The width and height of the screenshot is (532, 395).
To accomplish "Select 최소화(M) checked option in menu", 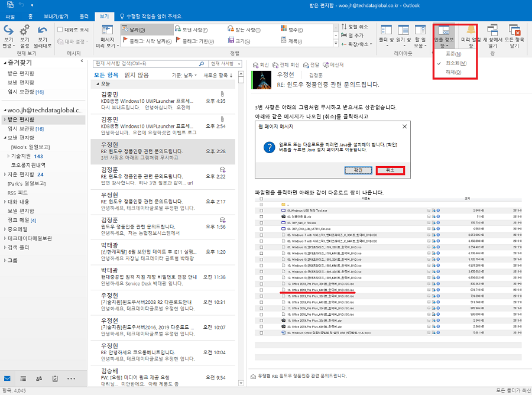I will point(456,63).
